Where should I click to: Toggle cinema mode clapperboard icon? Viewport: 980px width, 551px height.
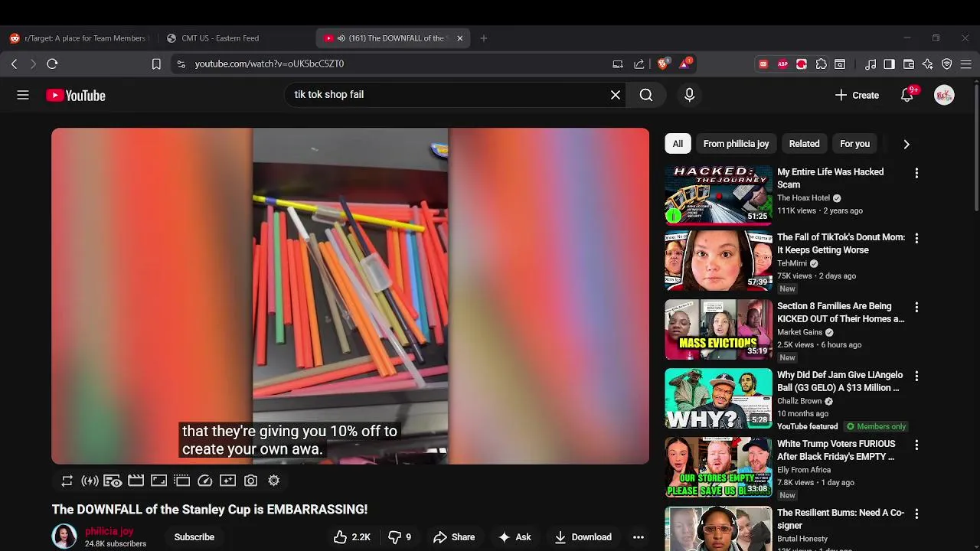pos(136,481)
